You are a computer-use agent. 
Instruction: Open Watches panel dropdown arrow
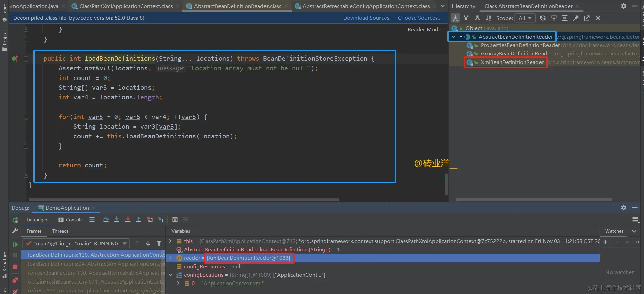[634, 231]
